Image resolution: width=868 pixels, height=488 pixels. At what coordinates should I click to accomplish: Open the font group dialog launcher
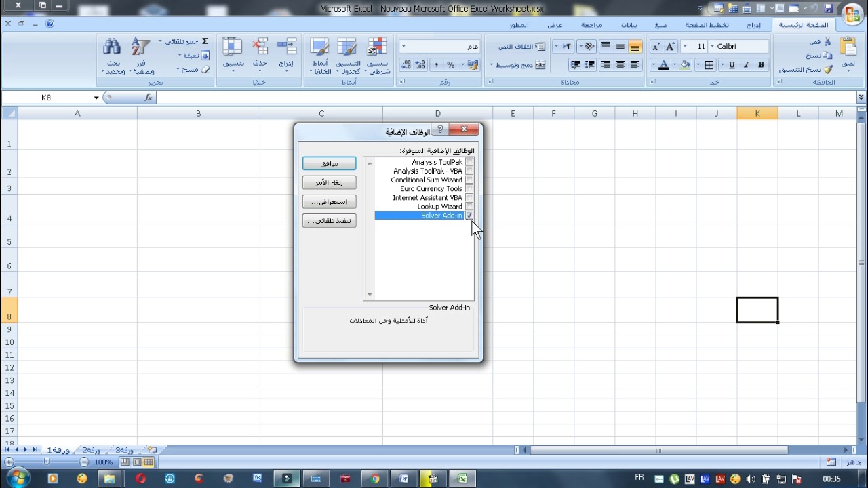coord(654,82)
